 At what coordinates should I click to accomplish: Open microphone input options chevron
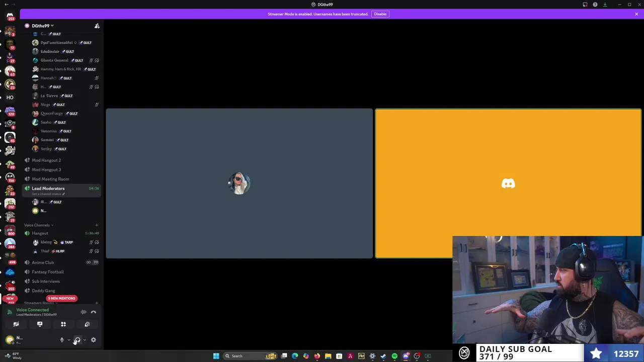[69, 340]
